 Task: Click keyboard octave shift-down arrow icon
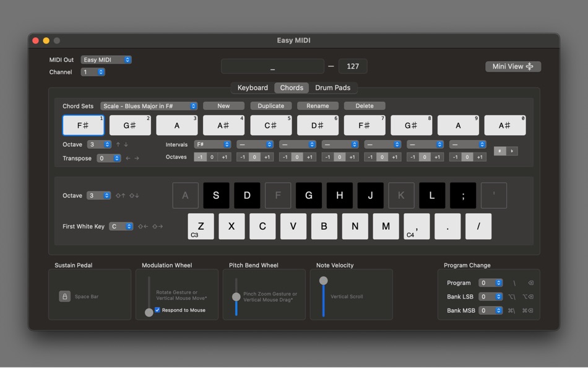(x=134, y=196)
